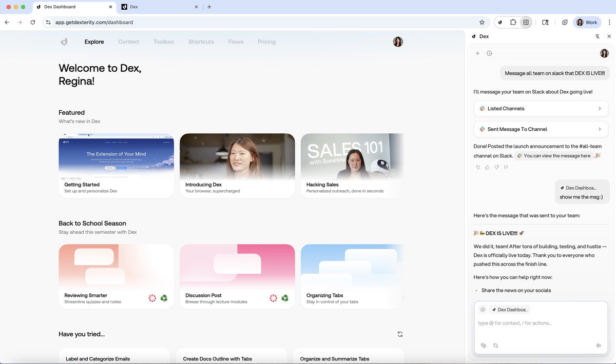
Task: Click the Label and Categorize Emails suggestion
Action: click(x=114, y=356)
